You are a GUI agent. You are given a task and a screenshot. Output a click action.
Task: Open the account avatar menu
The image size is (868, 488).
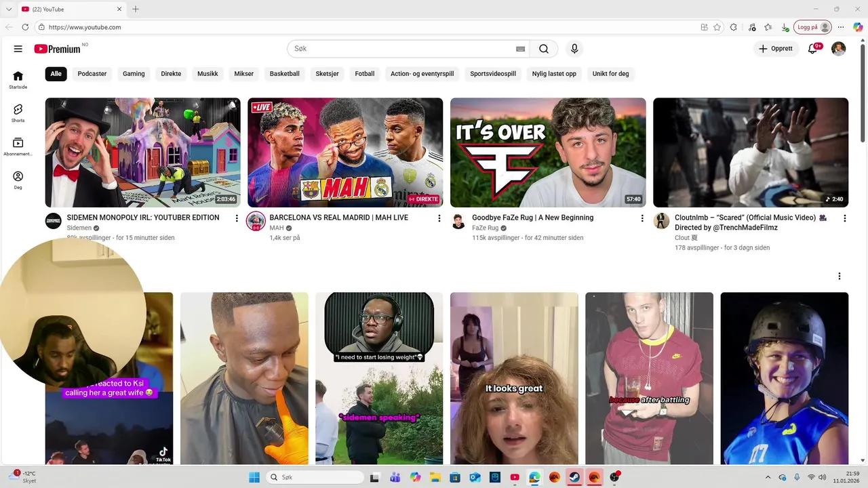coord(839,49)
